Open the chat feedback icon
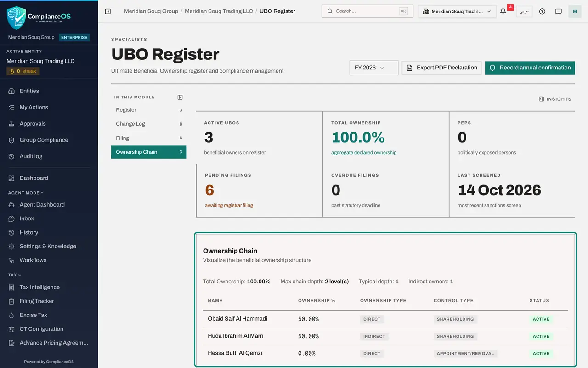Image resolution: width=588 pixels, height=368 pixels. [x=559, y=11]
